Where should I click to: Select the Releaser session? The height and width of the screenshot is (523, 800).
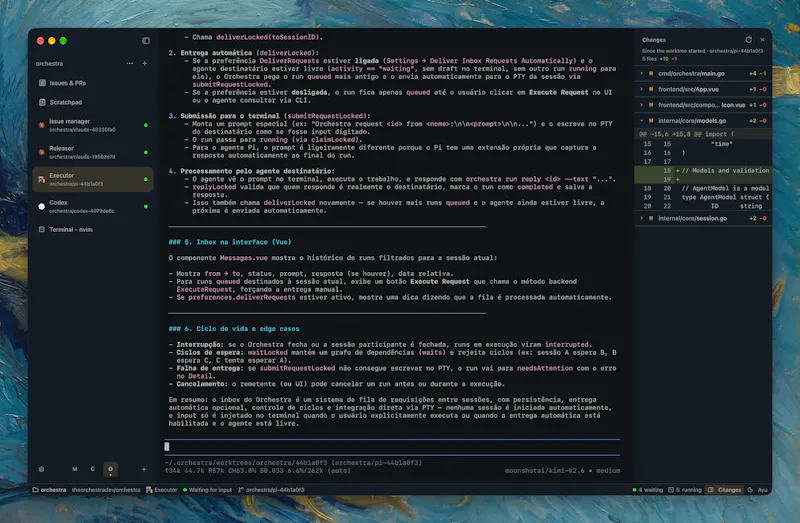(93, 153)
